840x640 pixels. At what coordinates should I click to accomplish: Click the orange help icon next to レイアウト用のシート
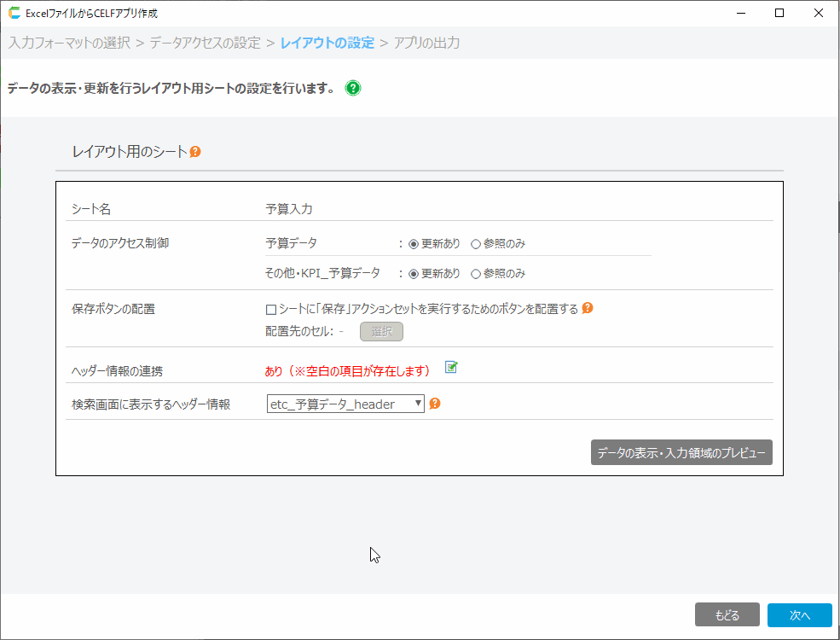pos(195,152)
